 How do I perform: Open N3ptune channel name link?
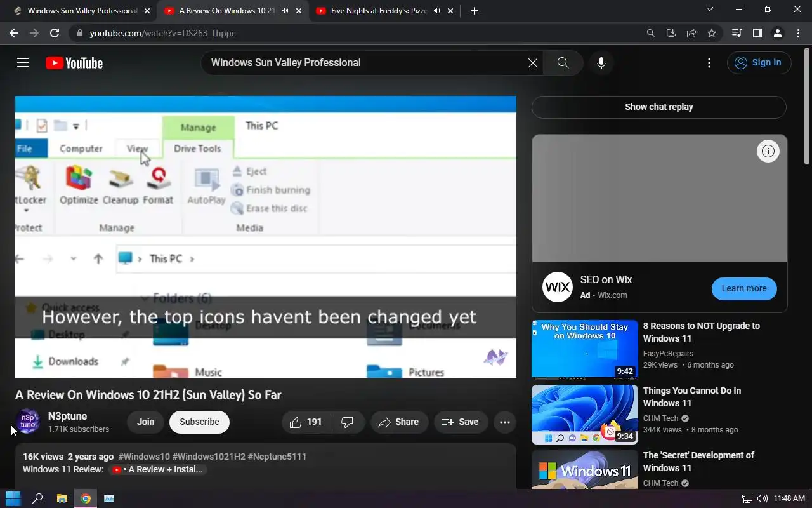click(67, 416)
